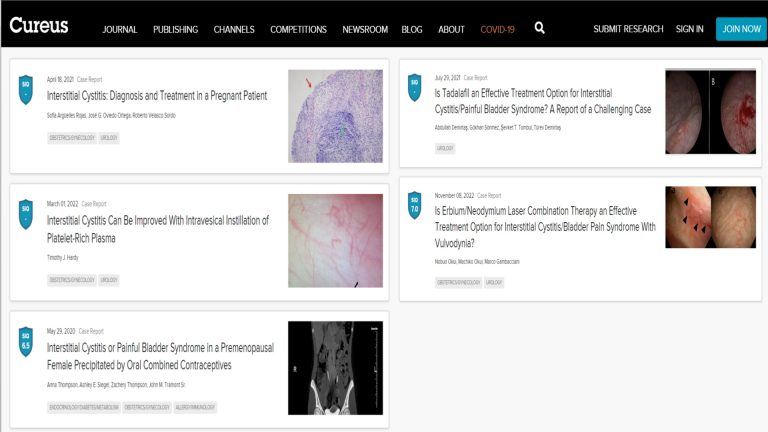This screenshot has width=768, height=432.
Task: Filter by Endocrinology/Diabetes/Metabolism tag
Action: tap(84, 407)
